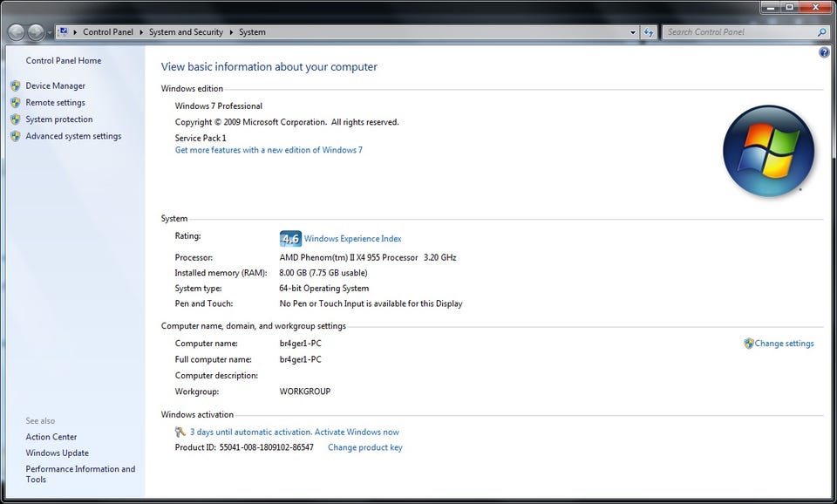Open Performance Information and Tools link
This screenshot has height=504, width=837.
click(80, 474)
